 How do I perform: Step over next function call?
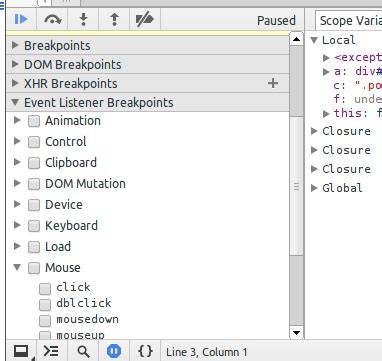point(53,20)
